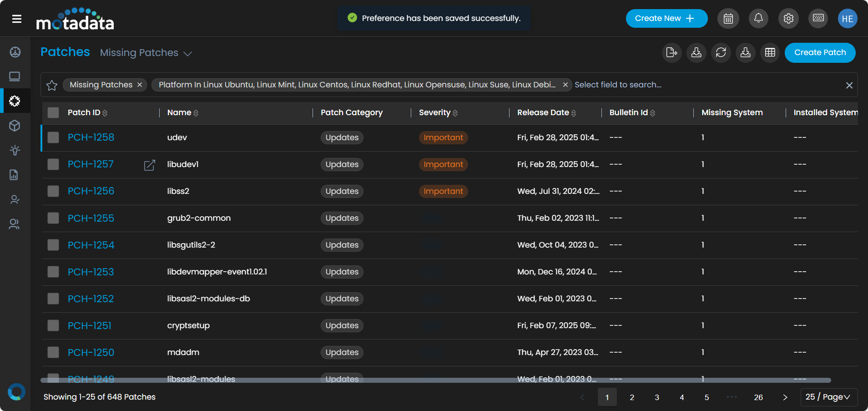Select checkbox for patch PCH-1258

click(53, 137)
